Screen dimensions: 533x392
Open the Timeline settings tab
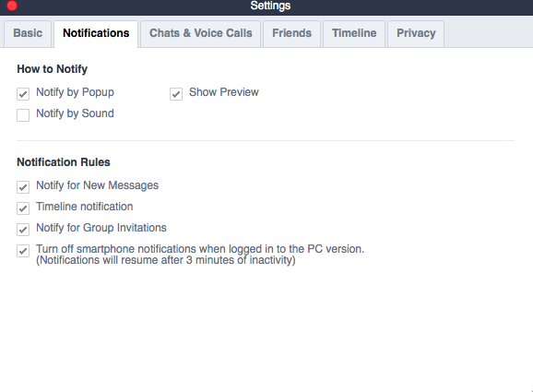pos(354,33)
